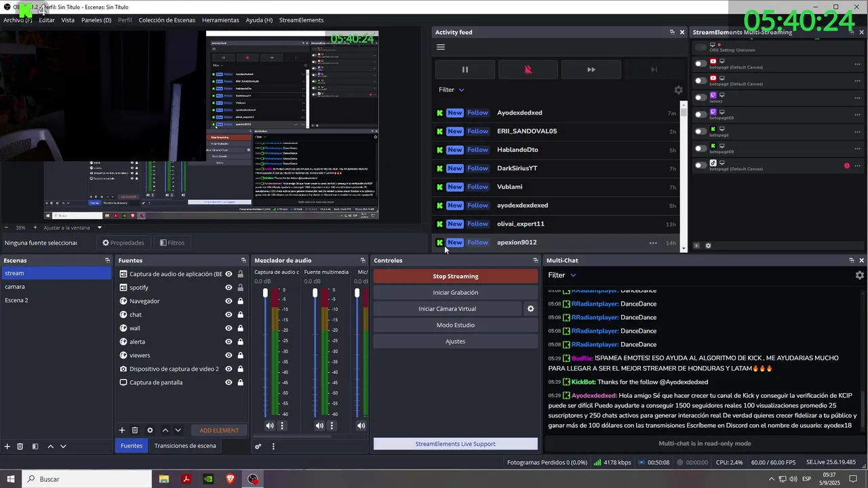Click the Stop Streaming button
Image resolution: width=868 pixels, height=488 pixels.
click(x=456, y=276)
